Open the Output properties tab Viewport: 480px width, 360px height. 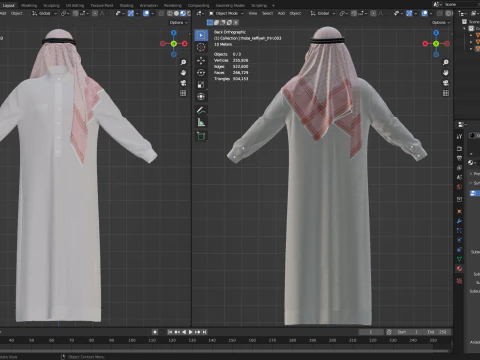pos(459,158)
